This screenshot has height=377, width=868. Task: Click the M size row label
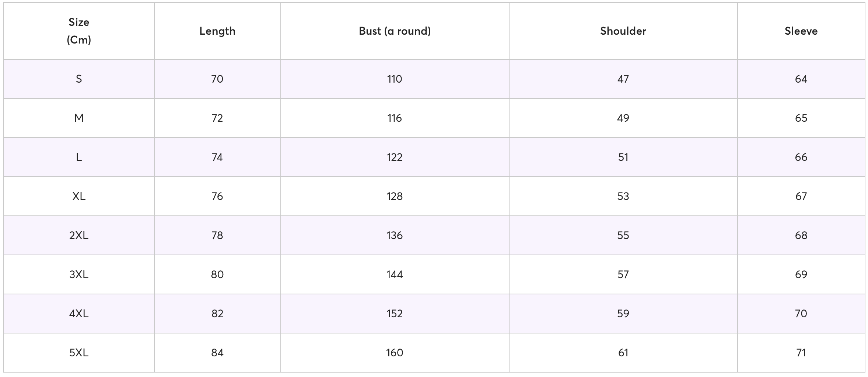(79, 118)
